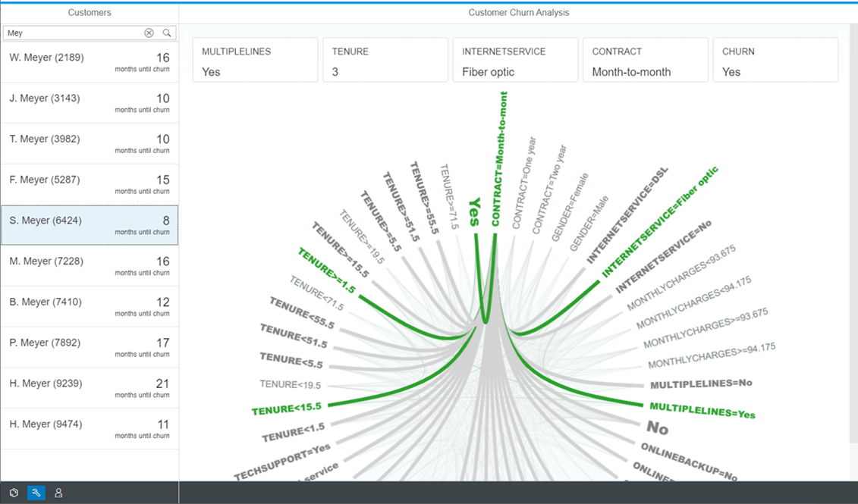The height and width of the screenshot is (504, 858).
Task: Open F. Meyer (5287) customer entry
Action: (90, 185)
